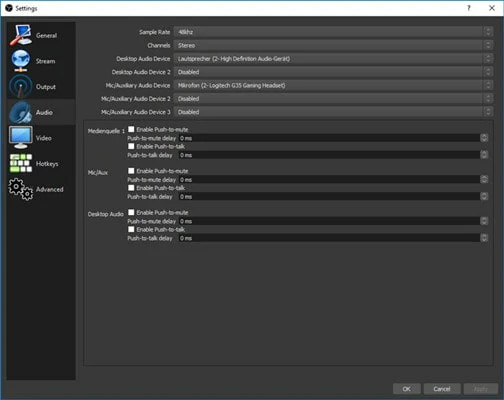Click the Cancel button

point(442,389)
